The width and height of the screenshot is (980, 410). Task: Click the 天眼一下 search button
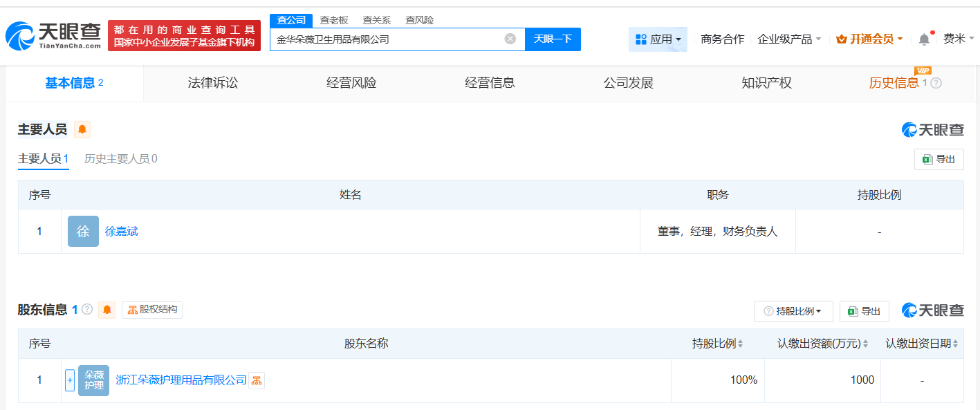click(552, 39)
